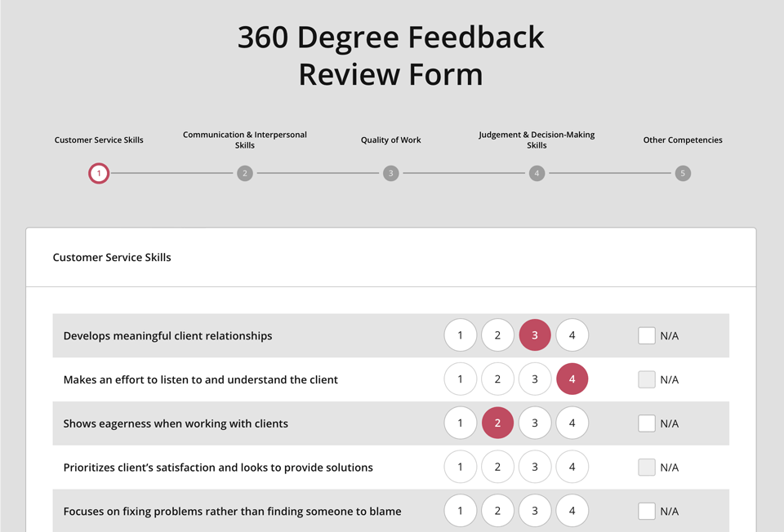784x532 pixels.
Task: Rate client relationships as 1
Action: click(x=461, y=335)
